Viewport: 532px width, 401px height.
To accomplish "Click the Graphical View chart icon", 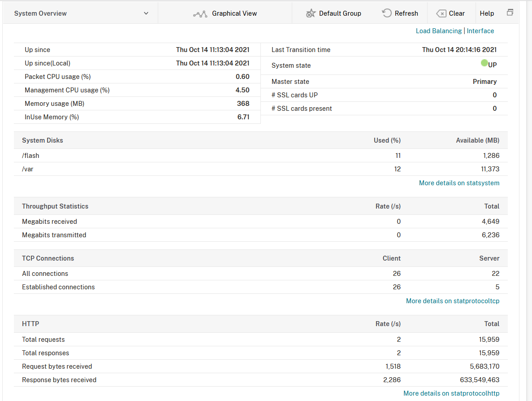I will 200,13.
